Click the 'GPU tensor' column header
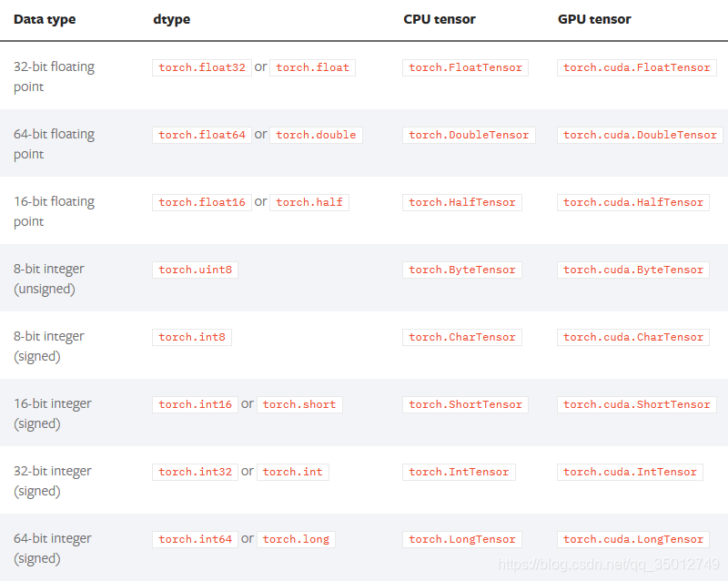This screenshot has width=728, height=581. pos(594,19)
